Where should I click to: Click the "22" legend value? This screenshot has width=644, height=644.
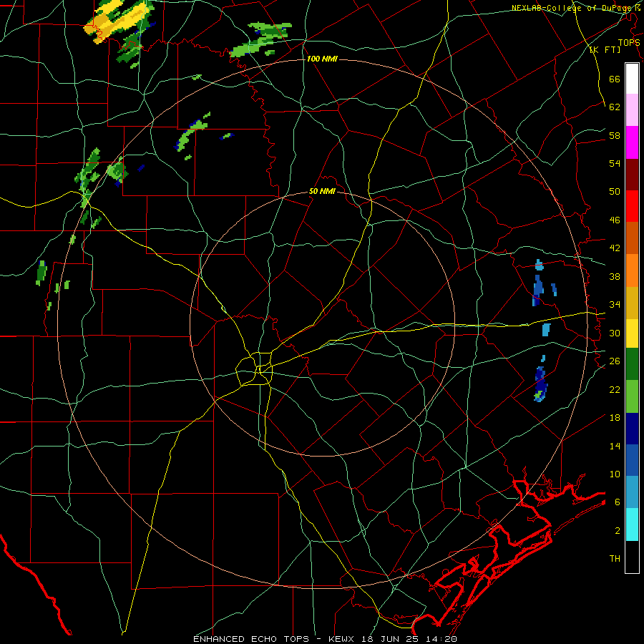pos(615,389)
